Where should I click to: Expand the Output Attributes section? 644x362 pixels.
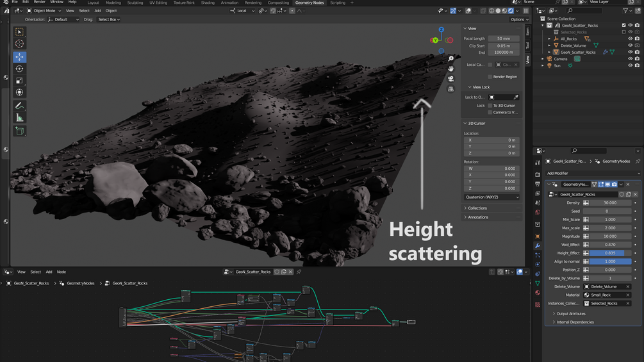[x=571, y=314]
